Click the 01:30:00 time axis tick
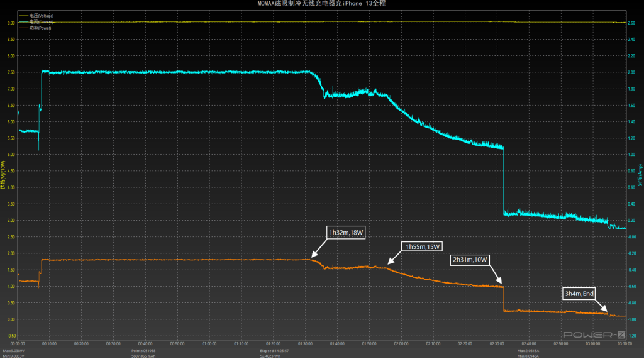Image resolution: width=644 pixels, height=359 pixels. 305,343
